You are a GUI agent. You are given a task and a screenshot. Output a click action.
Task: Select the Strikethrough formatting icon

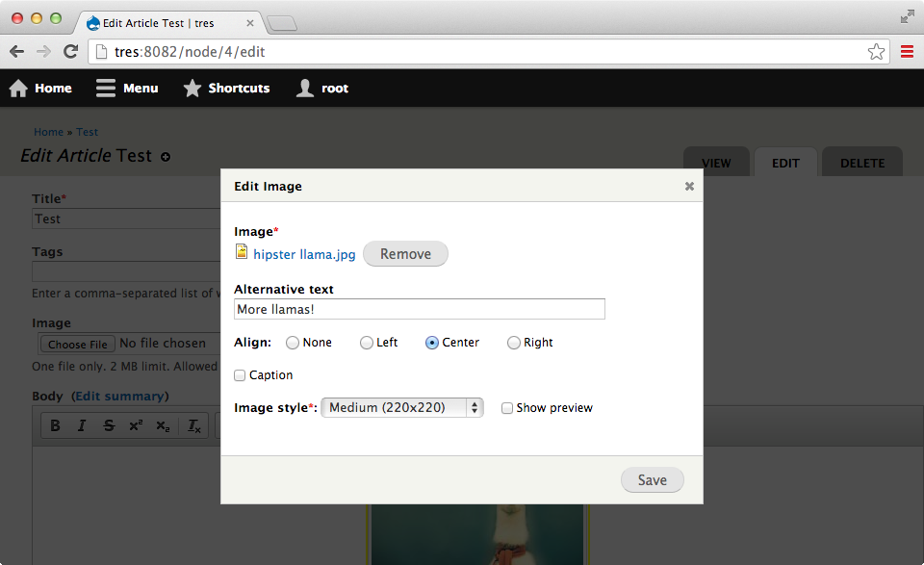[109, 424]
